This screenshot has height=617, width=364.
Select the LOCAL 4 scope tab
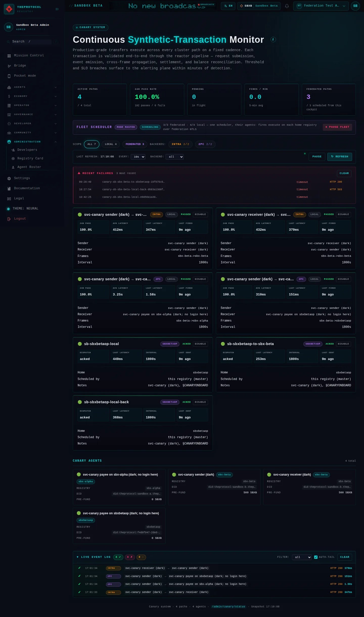tap(111, 144)
